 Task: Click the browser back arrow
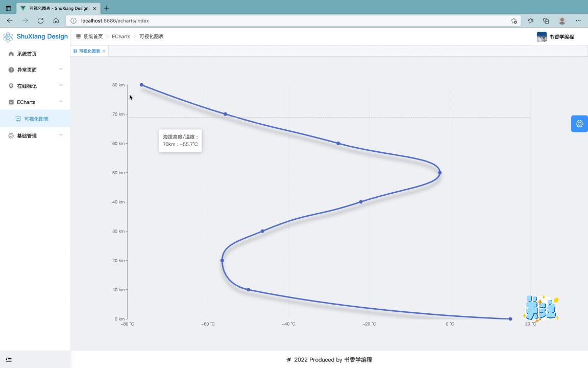[10, 20]
